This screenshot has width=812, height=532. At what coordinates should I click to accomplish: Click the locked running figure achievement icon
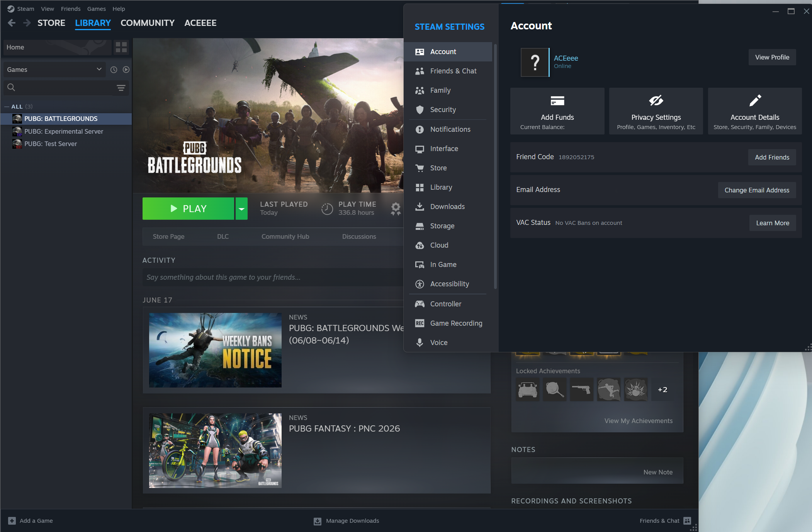click(609, 389)
